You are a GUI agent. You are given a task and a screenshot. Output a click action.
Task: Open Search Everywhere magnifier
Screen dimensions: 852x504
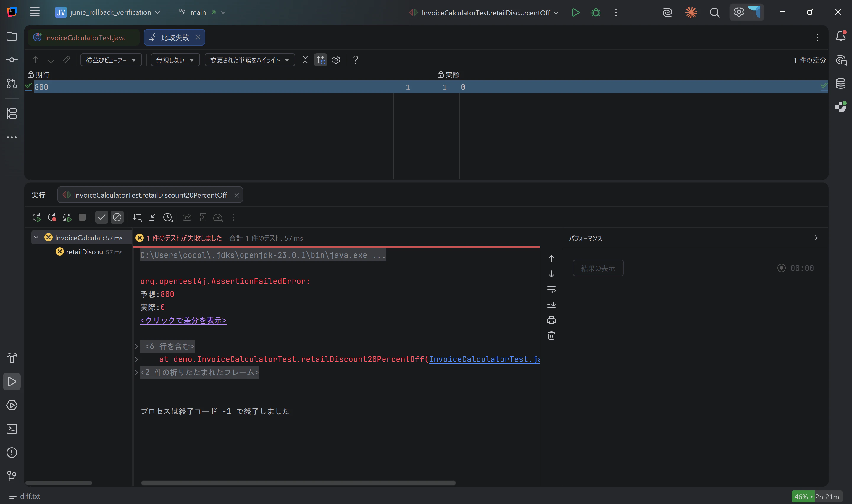click(x=714, y=12)
